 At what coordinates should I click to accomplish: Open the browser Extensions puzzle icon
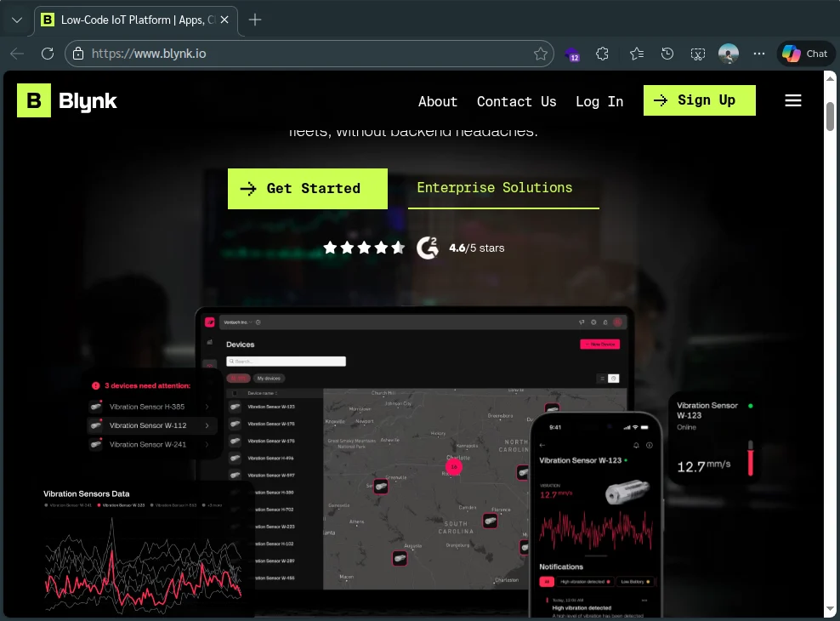tap(603, 54)
